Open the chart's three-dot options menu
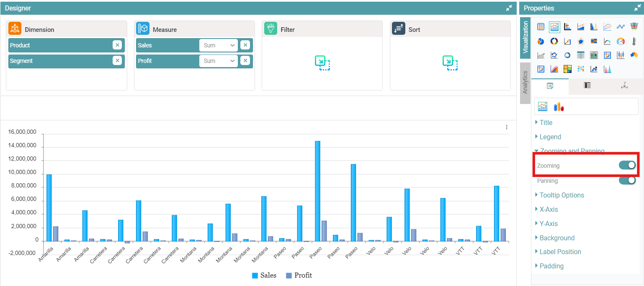Viewport: 644px width, 286px height. (x=507, y=127)
